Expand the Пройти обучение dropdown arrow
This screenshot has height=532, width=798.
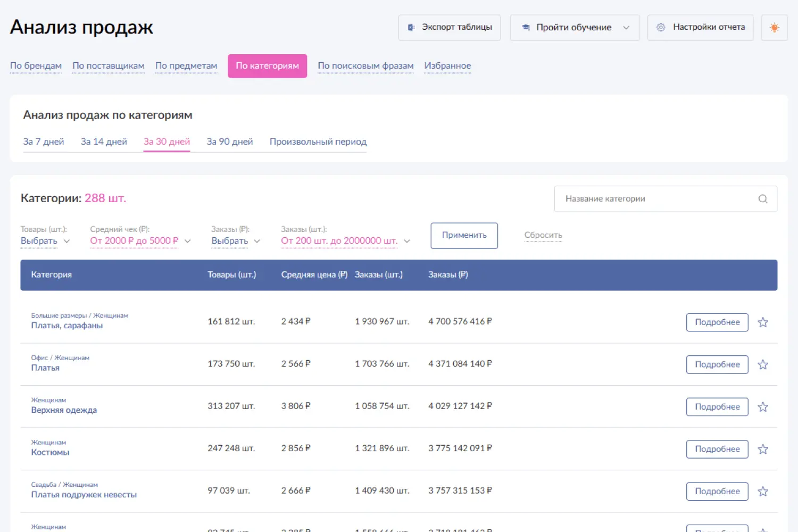pos(626,28)
